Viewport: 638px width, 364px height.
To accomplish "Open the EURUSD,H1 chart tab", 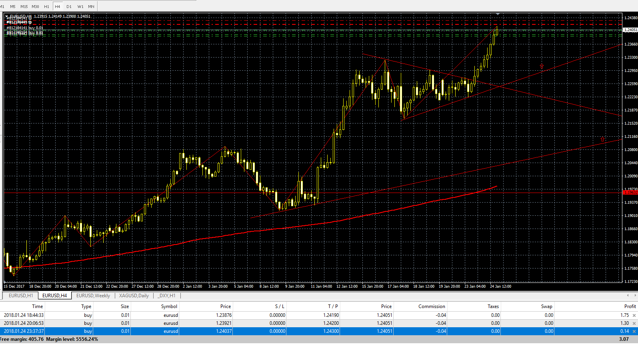I will 21,296.
